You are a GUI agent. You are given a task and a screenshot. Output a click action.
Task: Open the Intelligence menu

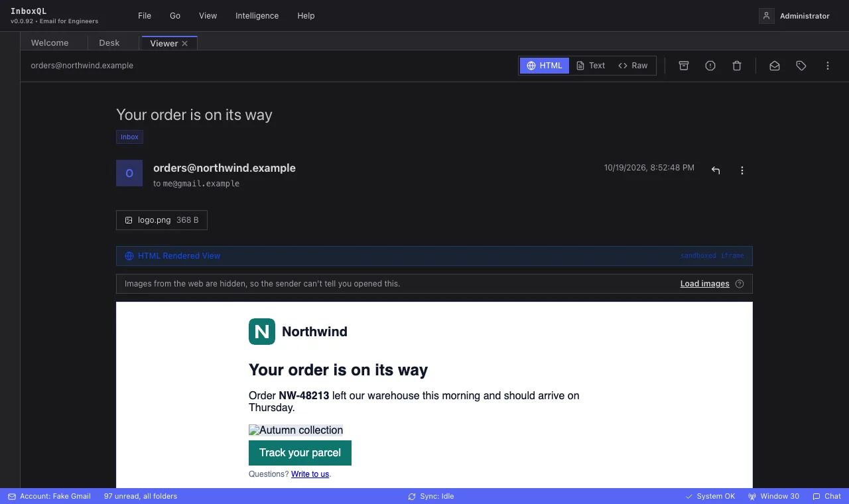tap(257, 16)
